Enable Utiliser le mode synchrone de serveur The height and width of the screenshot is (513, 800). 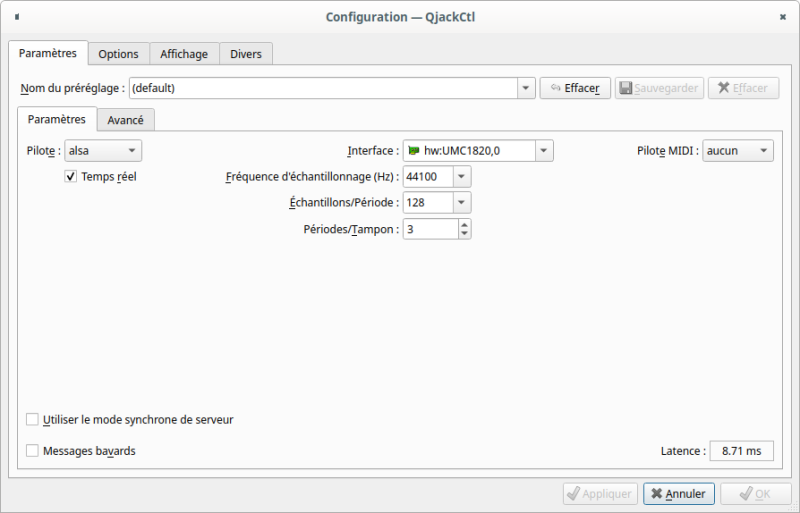point(33,420)
